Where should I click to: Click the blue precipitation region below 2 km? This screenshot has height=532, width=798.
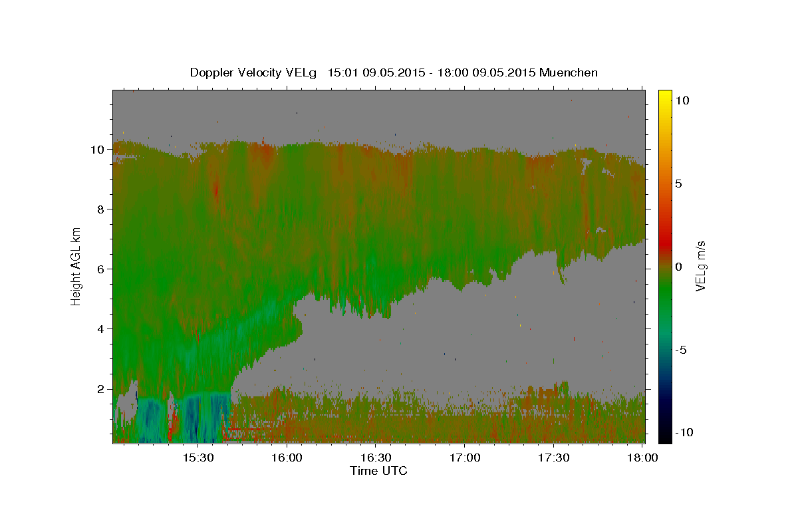click(198, 418)
